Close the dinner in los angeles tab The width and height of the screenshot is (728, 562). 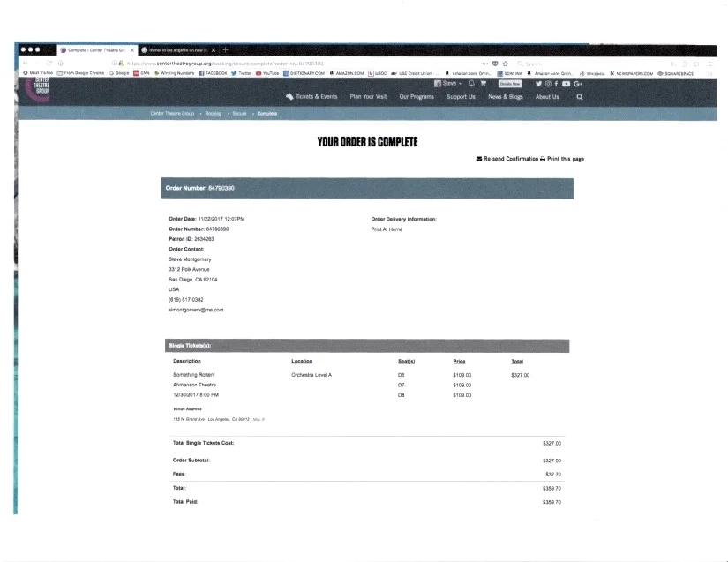click(x=214, y=50)
